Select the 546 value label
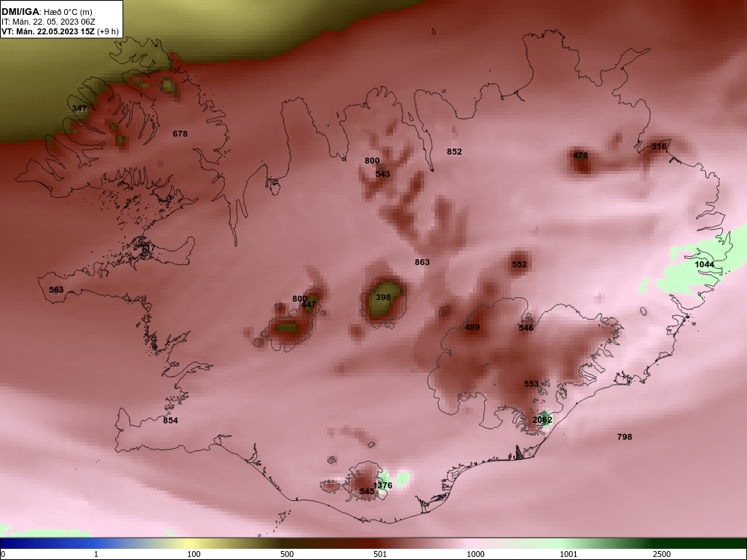The height and width of the screenshot is (560, 747). click(x=526, y=328)
